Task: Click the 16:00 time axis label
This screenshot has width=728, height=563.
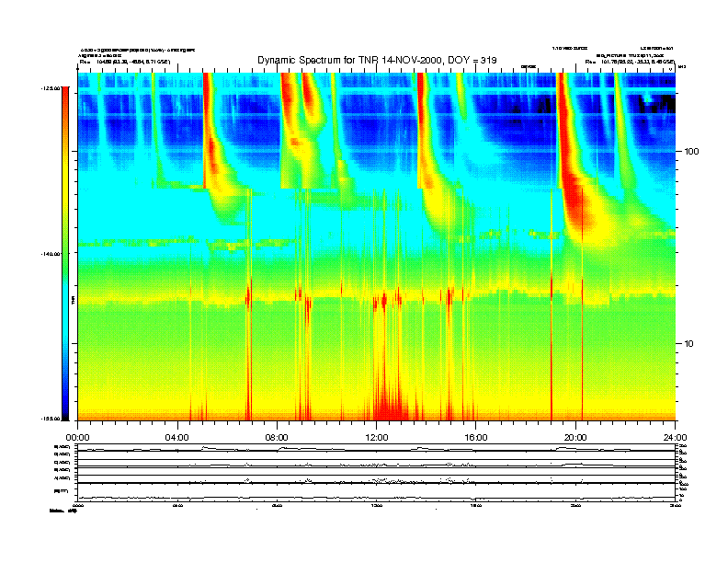Action: point(476,438)
